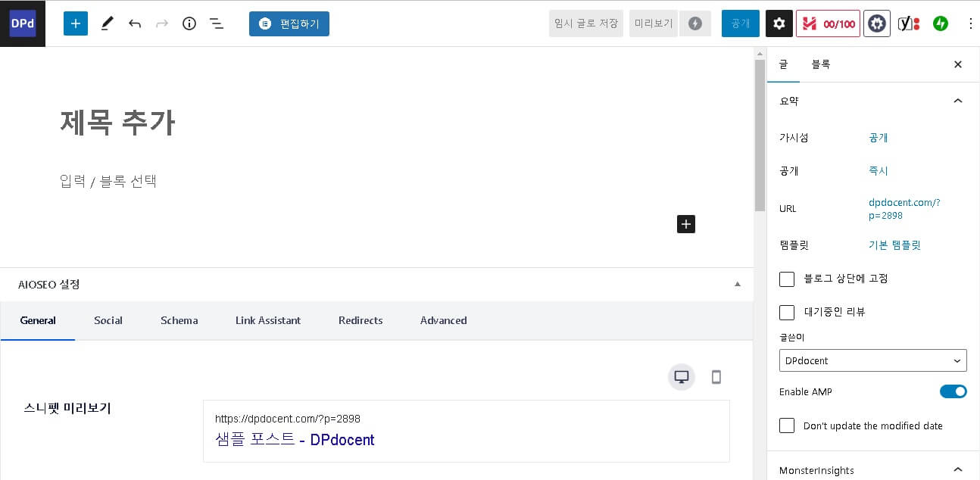Save draft with 임시 글 저장
The height and width of the screenshot is (480, 980).
tap(586, 23)
